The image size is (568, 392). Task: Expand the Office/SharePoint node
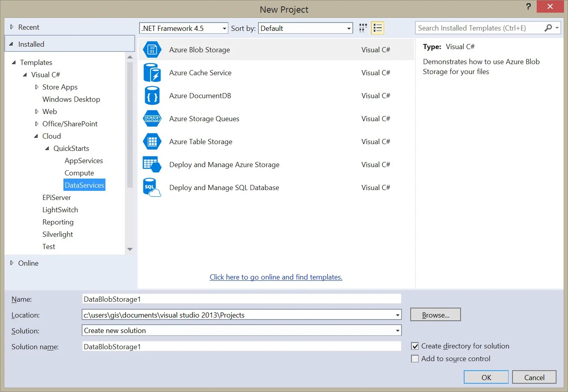pos(37,124)
